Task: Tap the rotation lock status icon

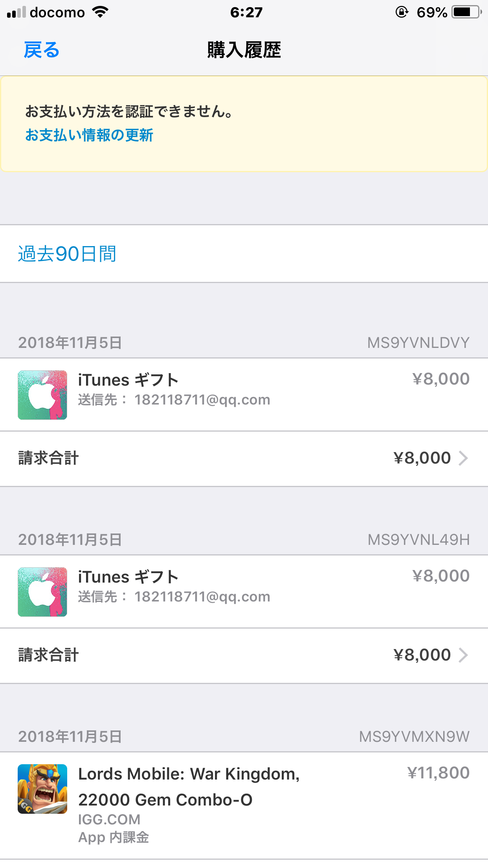Action: (402, 12)
